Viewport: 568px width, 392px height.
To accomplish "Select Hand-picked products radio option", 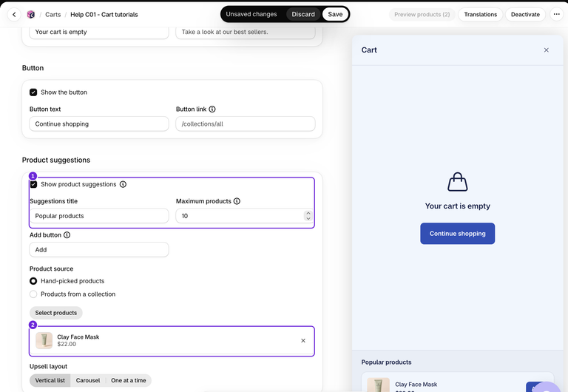I will (x=33, y=281).
